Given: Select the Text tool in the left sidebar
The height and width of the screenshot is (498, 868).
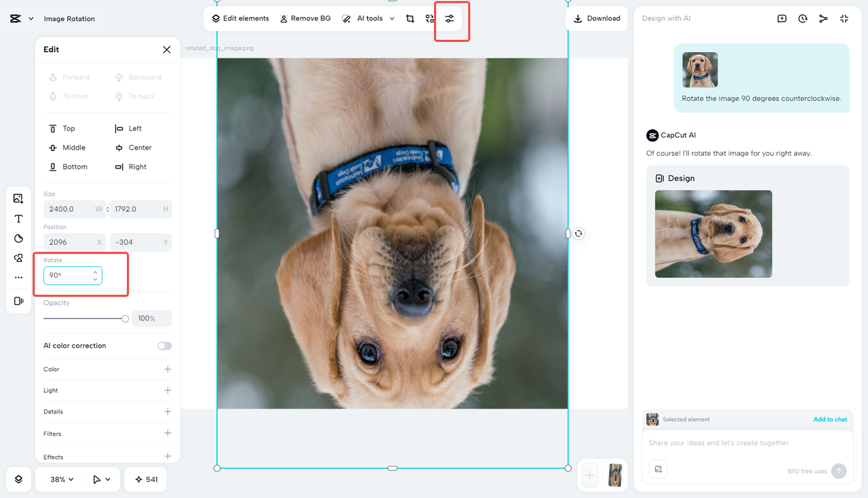Looking at the screenshot, I should (18, 219).
